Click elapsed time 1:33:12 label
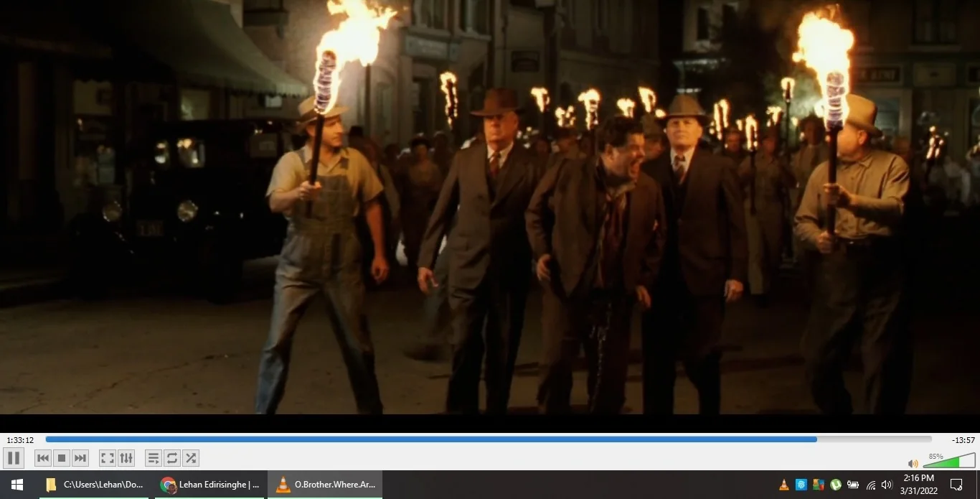The width and height of the screenshot is (980, 499). [20, 440]
